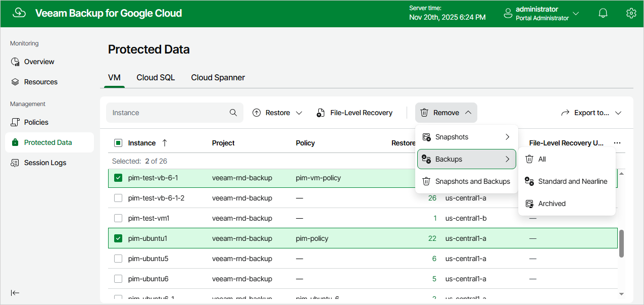Click the scrollbar up arrow

pos(622,173)
